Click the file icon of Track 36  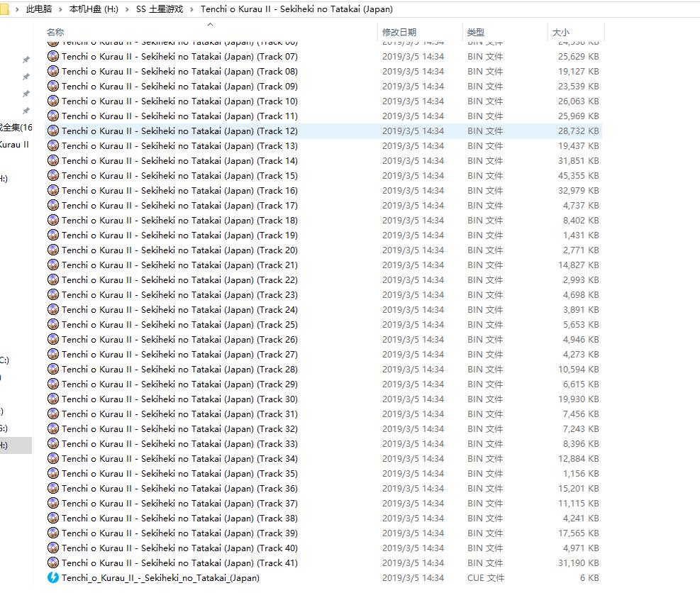(x=53, y=488)
